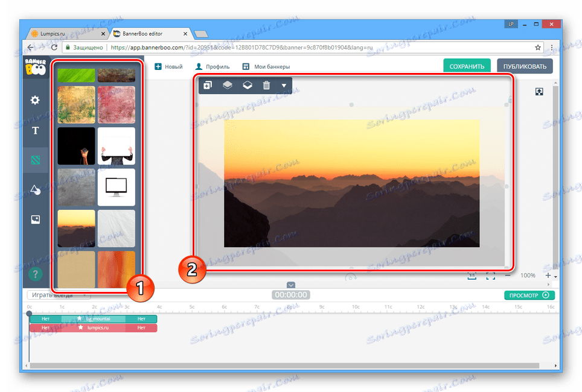Image resolution: width=582 pixels, height=392 pixels.
Task: Set zoom to 1:1 actual size
Action: tap(472, 276)
